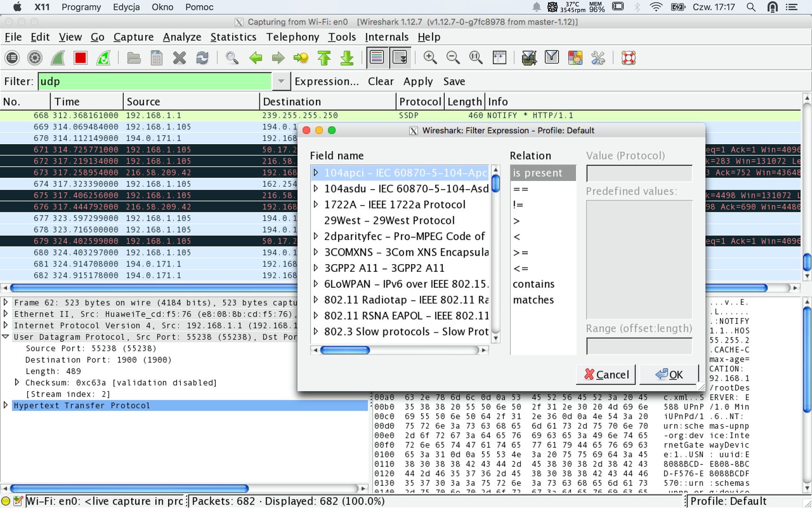Close the capture file X icon
The height and width of the screenshot is (508, 812).
pyautogui.click(x=179, y=58)
